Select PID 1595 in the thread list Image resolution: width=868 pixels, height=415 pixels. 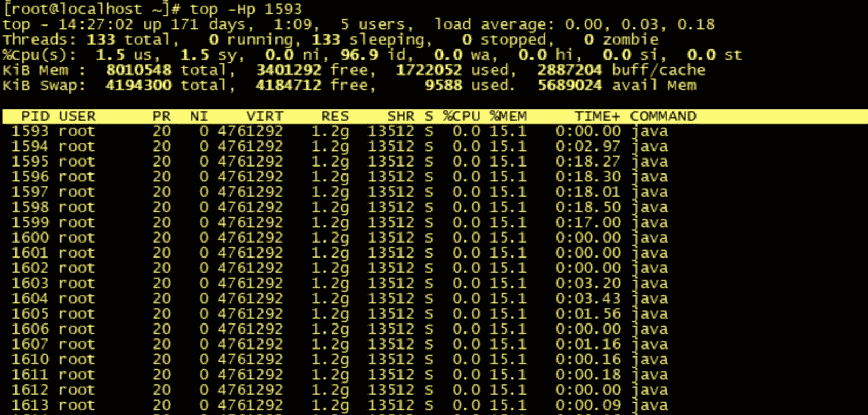[x=30, y=162]
